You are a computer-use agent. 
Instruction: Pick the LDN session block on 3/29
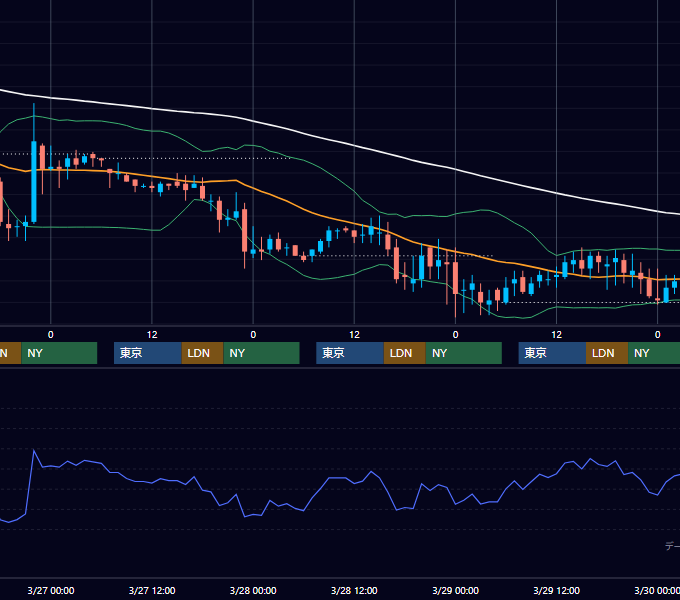click(607, 353)
